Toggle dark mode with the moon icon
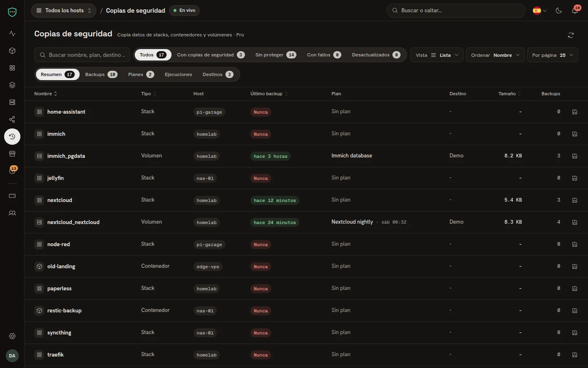Viewport: 588px width, 368px height. point(559,11)
